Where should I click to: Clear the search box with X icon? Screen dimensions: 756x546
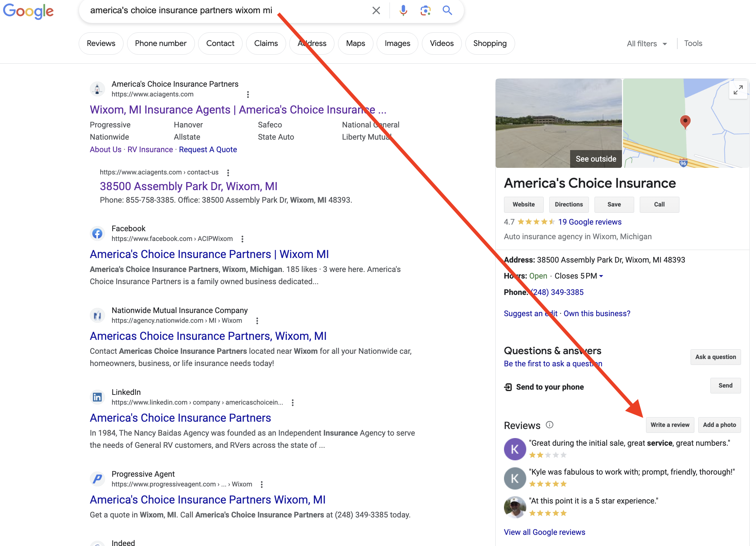[376, 10]
